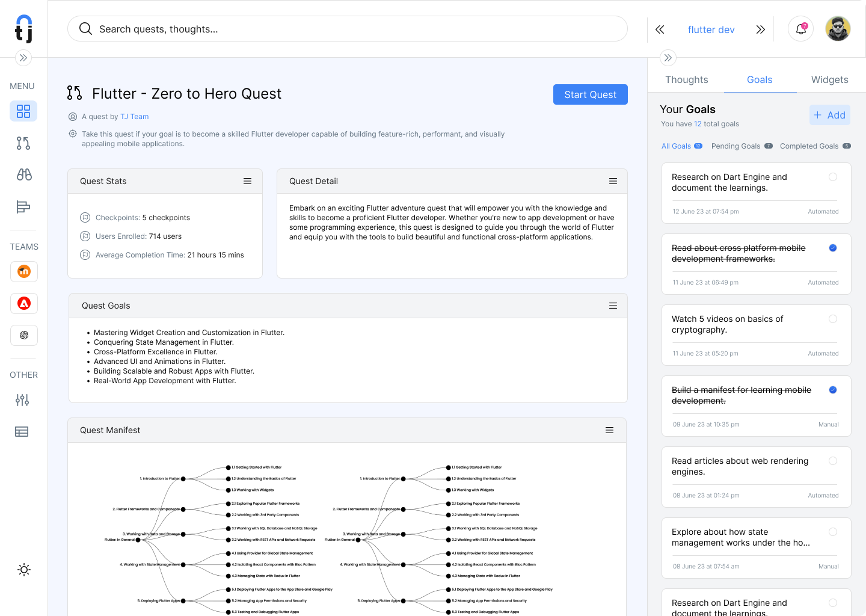Open the Quest Goals hamburger menu

[613, 306]
